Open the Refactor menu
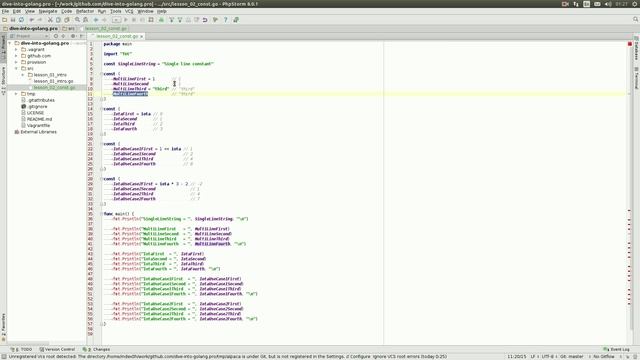Screen dimensions: 640x360 (85, 11)
